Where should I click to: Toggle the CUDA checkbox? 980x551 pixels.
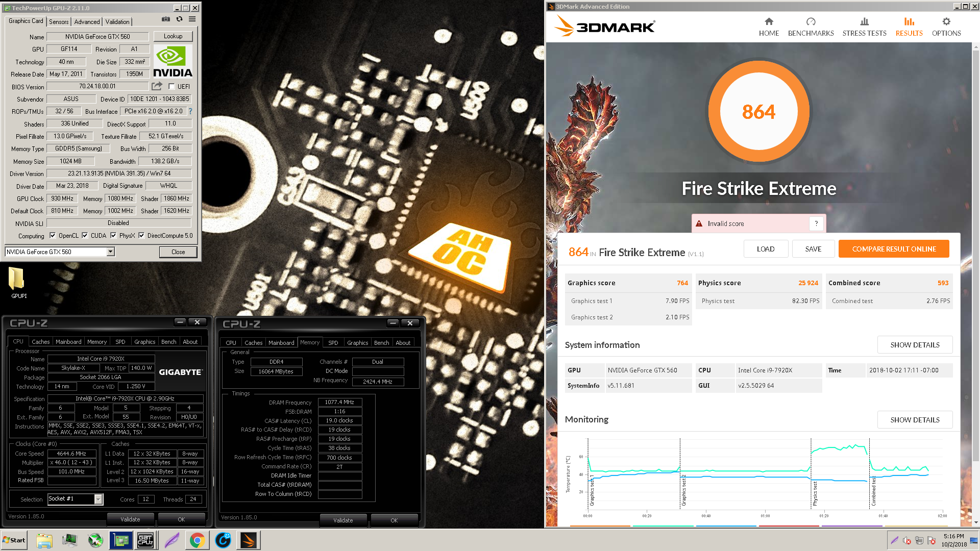tap(85, 236)
